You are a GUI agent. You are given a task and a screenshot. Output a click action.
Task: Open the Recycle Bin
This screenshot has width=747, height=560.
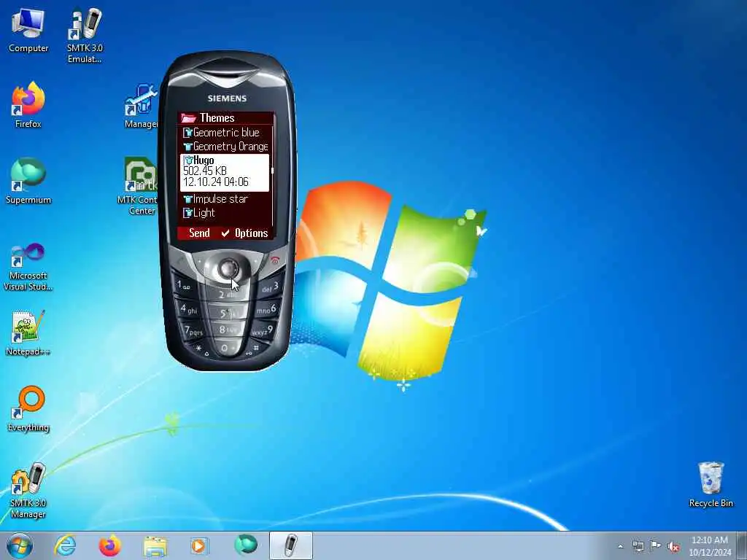[x=711, y=484]
